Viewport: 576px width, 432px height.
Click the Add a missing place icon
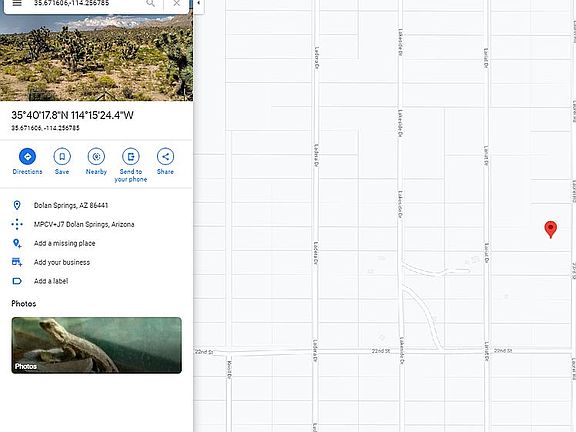17,243
